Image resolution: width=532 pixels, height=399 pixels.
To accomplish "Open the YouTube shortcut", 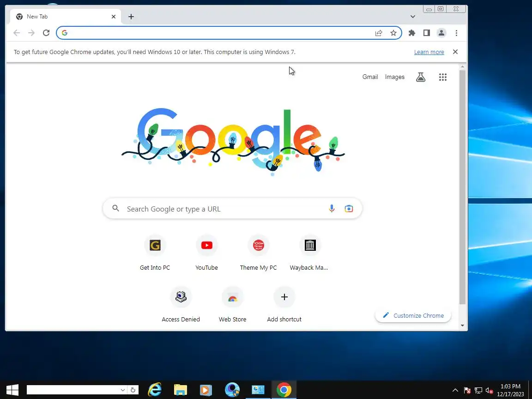I will click(206, 253).
